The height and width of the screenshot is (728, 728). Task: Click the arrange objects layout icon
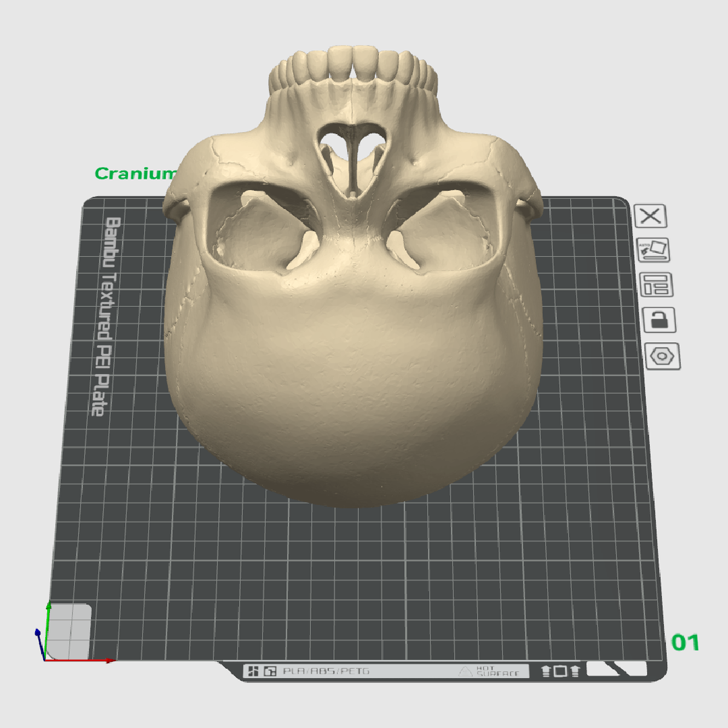point(656,284)
